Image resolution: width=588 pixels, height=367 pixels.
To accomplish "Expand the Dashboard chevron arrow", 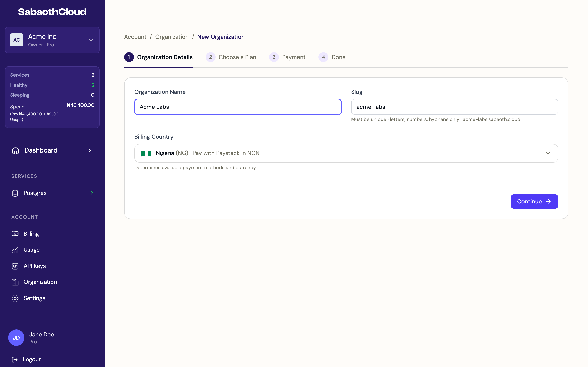I will [90, 150].
